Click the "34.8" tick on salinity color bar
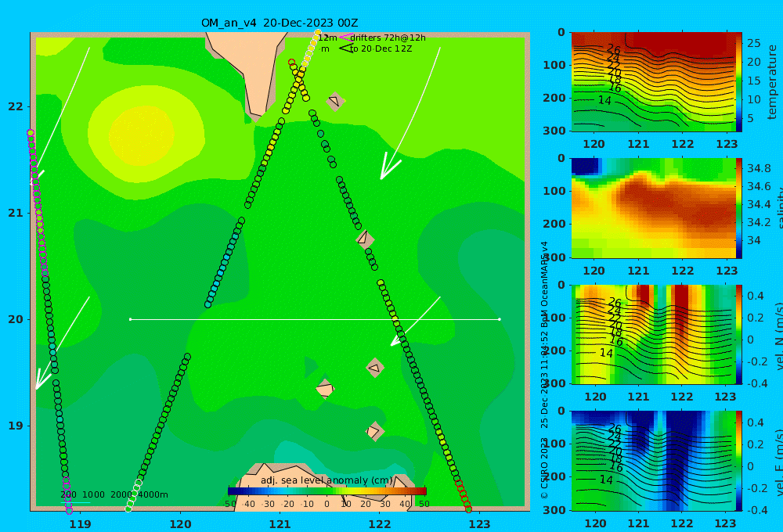Screen dimensions: 783x532 point(759,168)
